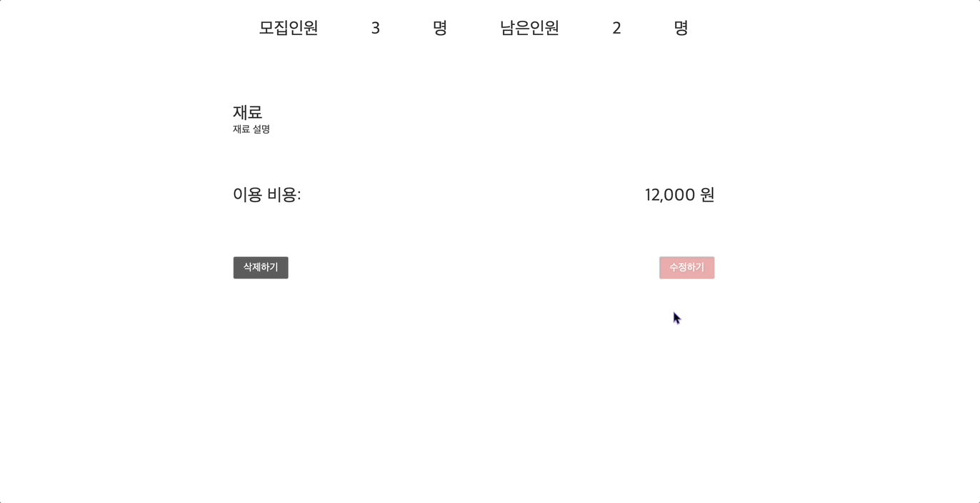Click the 명 unit after recruitment count

click(439, 28)
